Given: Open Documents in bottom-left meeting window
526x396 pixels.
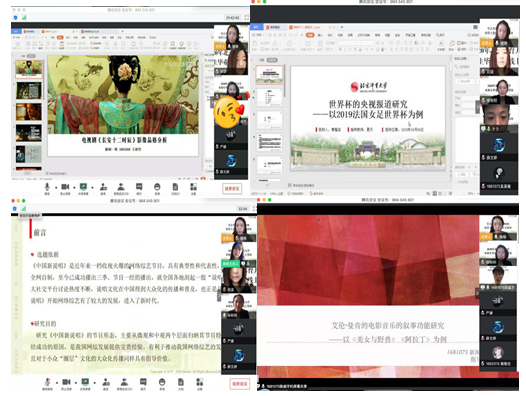Looking at the screenshot, I should click(x=181, y=384).
